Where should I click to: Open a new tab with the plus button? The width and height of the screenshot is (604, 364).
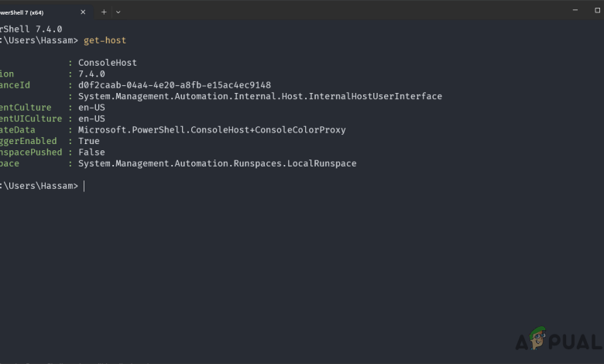104,12
